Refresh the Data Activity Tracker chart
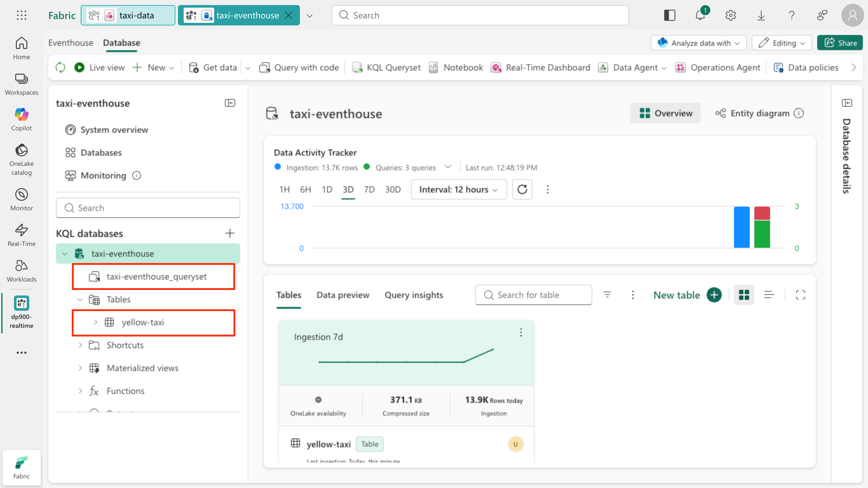 522,189
